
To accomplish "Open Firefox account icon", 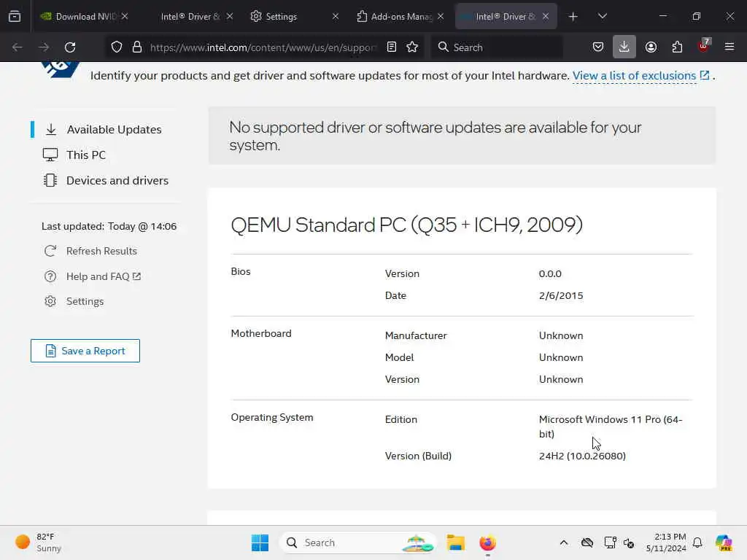I will [651, 47].
